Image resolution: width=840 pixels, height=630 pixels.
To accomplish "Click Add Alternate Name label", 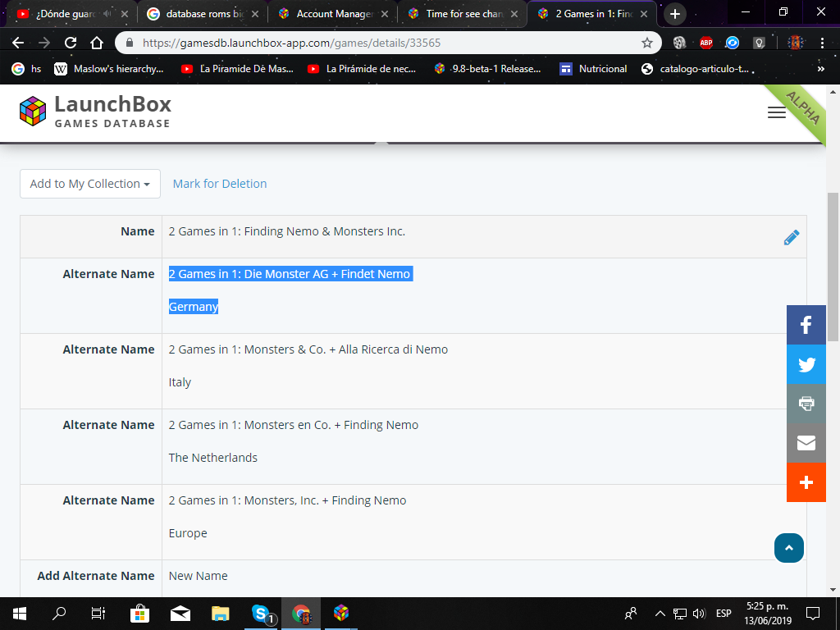I will pos(95,576).
